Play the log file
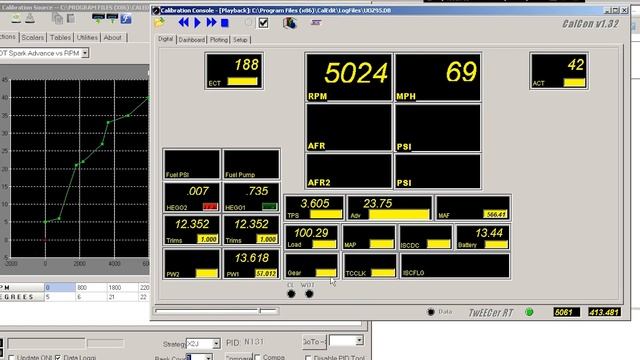 [197, 22]
